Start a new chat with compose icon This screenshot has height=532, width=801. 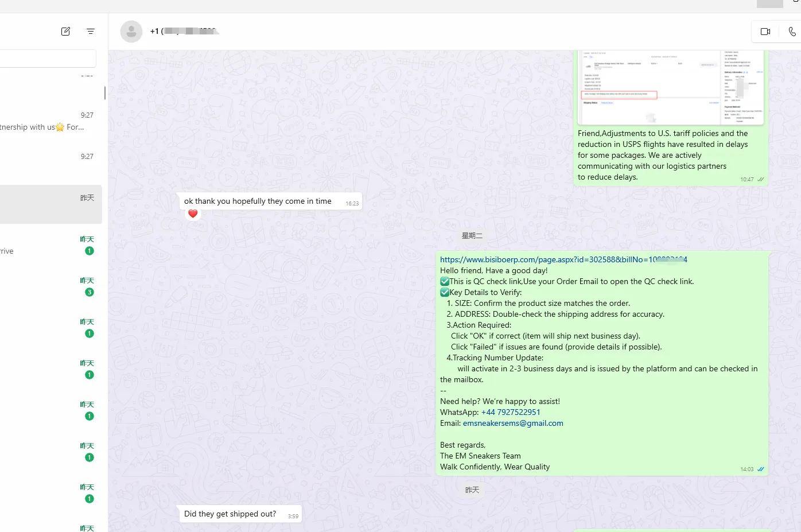tap(65, 32)
